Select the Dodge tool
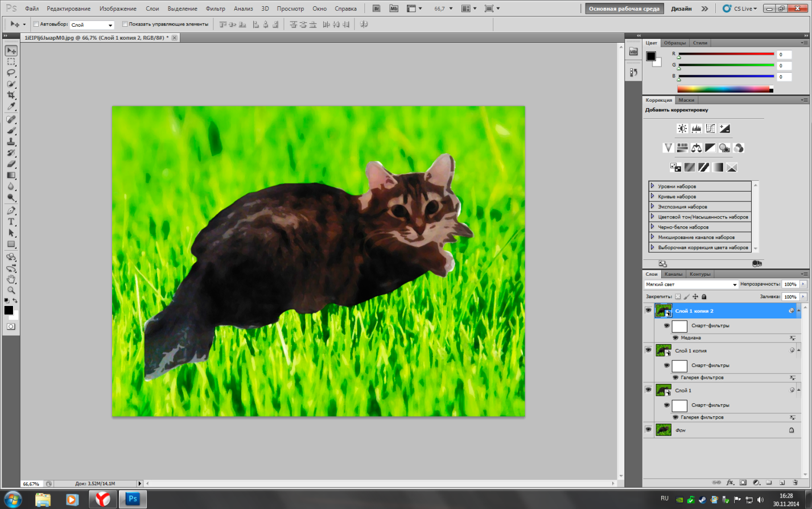Viewport: 812px width, 509px height. 11,198
